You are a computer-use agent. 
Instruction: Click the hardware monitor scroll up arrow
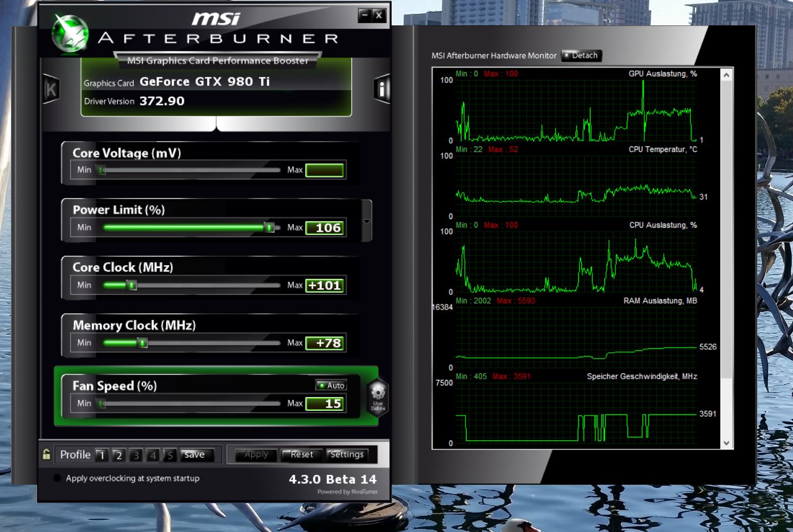(x=727, y=75)
